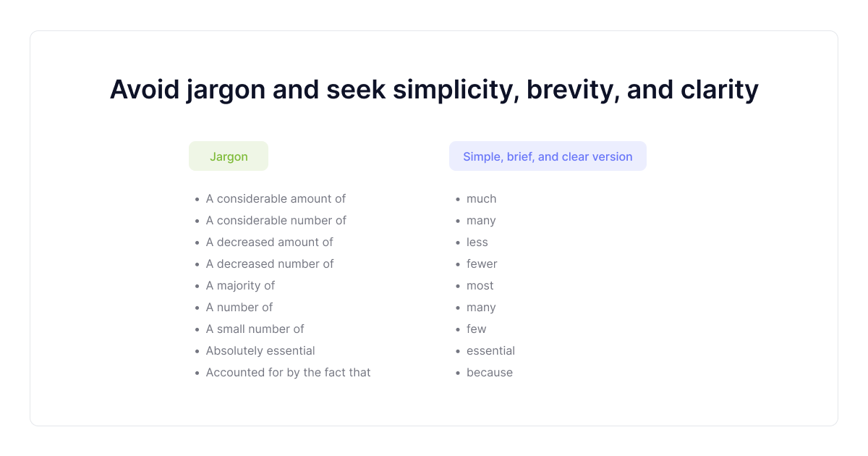
Task: Click the 'Simple, brief, and clear version' label
Action: click(548, 156)
